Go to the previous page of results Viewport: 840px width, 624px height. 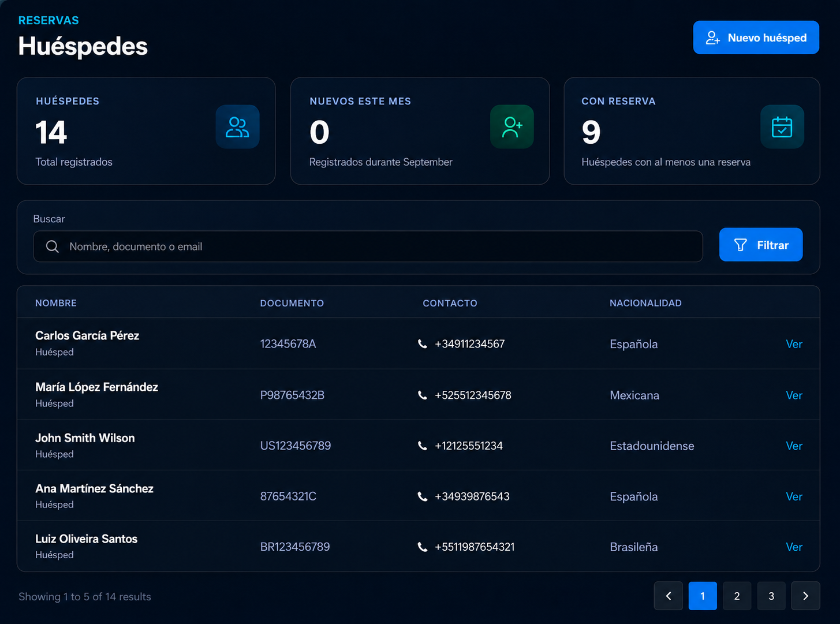click(x=669, y=596)
